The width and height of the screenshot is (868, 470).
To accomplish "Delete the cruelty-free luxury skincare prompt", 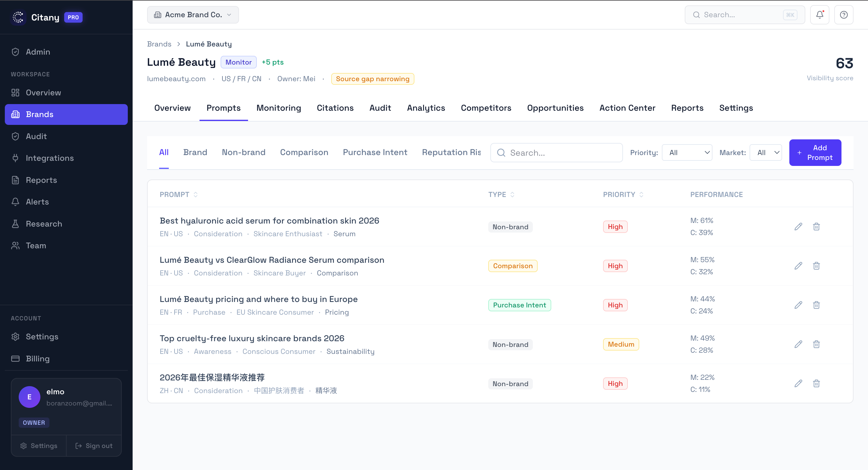I will coord(816,344).
